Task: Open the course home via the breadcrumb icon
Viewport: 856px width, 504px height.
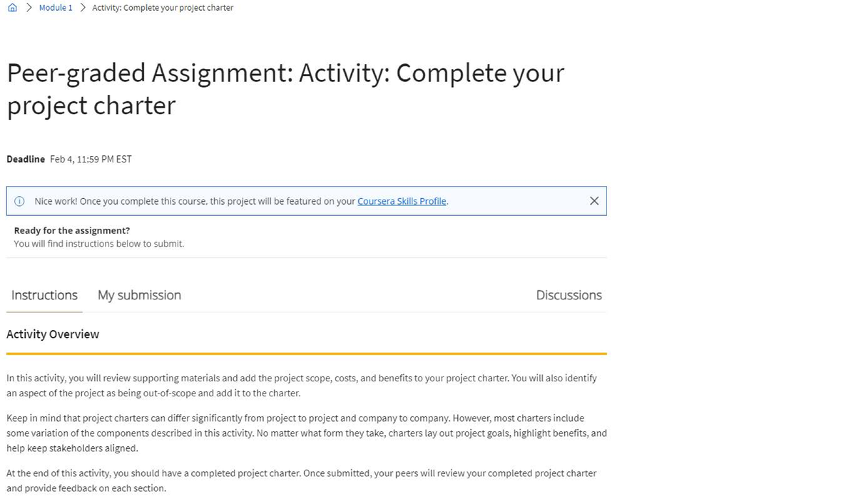Action: point(11,7)
